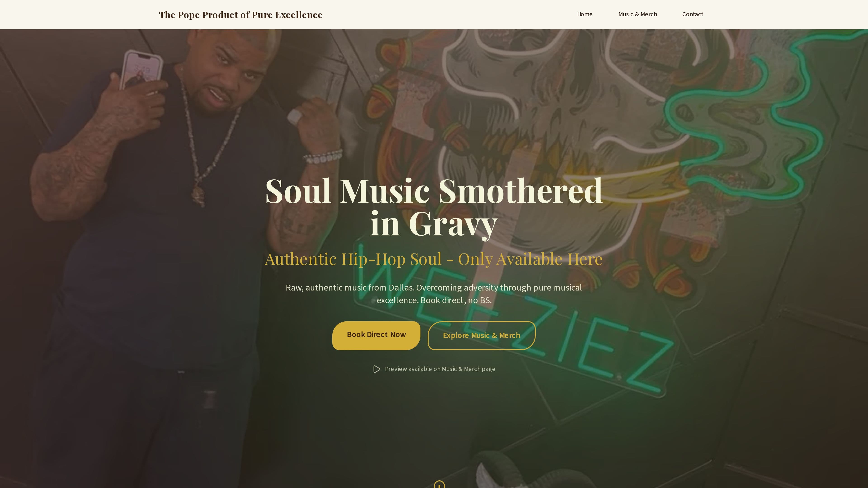Go to the Contact page link
Viewport: 868px width, 488px height.
(x=692, y=14)
